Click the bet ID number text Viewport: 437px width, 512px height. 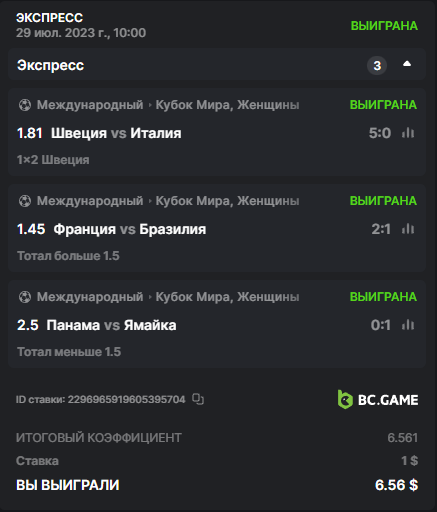(126, 399)
